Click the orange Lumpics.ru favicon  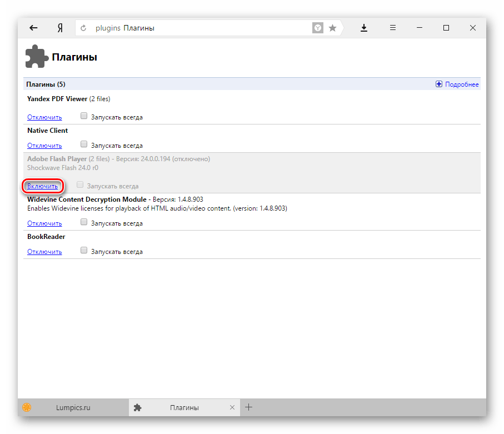click(27, 407)
